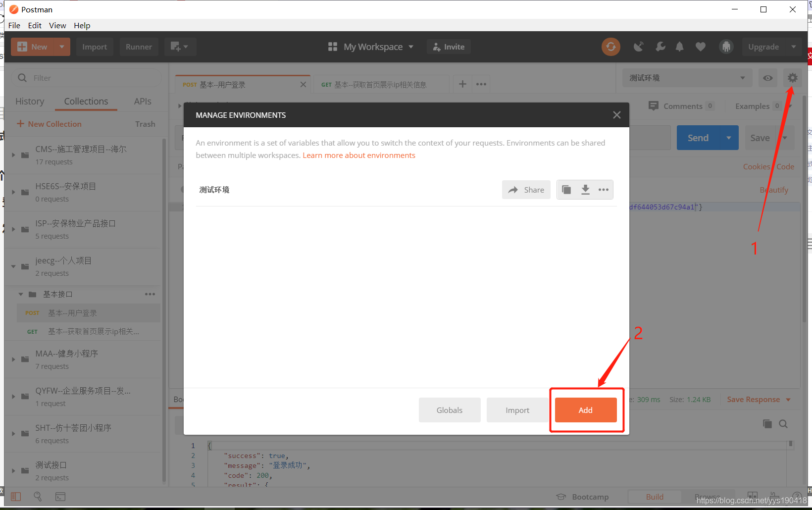Screen dimensions: 812x510
Task: Click the Runner button
Action: (x=139, y=47)
